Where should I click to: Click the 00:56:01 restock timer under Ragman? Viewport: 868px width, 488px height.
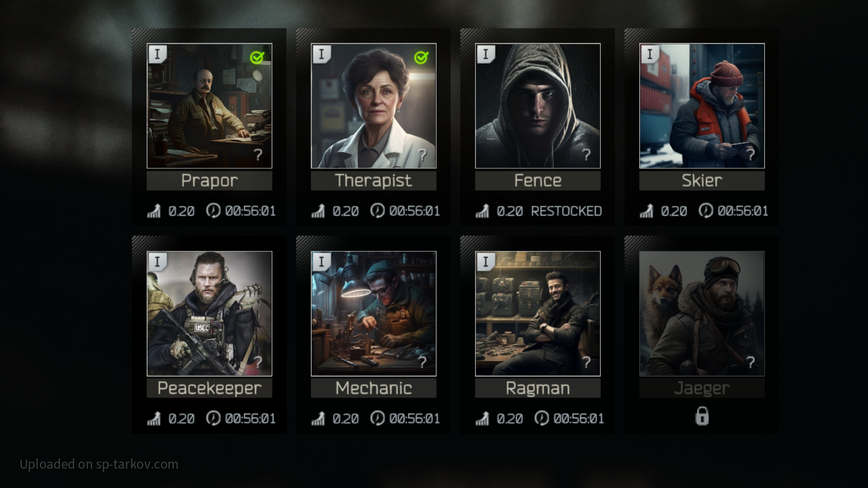tap(579, 419)
